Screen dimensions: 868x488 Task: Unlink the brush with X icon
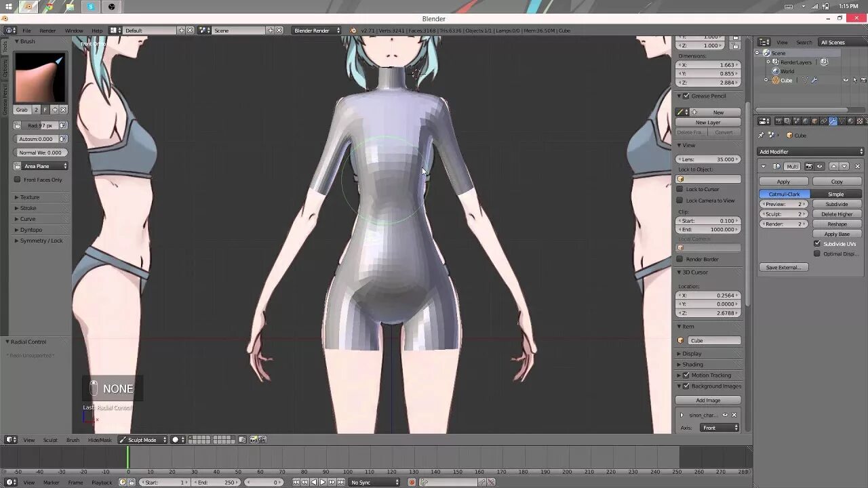click(63, 109)
